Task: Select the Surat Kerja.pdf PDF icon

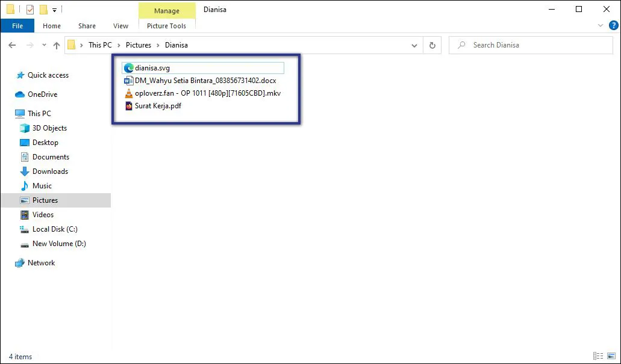Action: (x=128, y=106)
